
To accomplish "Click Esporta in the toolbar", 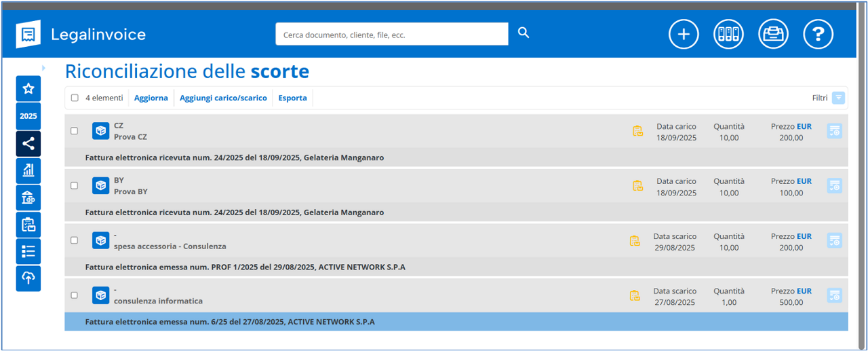I will [292, 98].
